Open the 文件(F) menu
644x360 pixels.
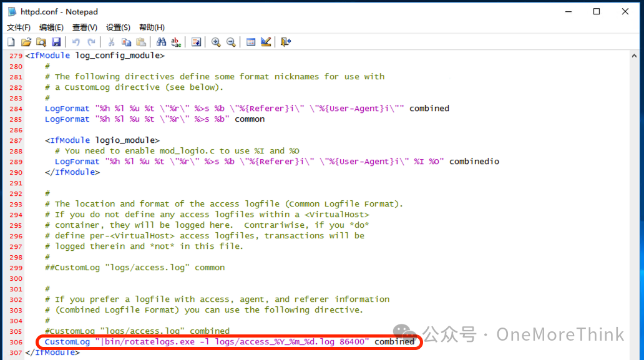coord(19,27)
